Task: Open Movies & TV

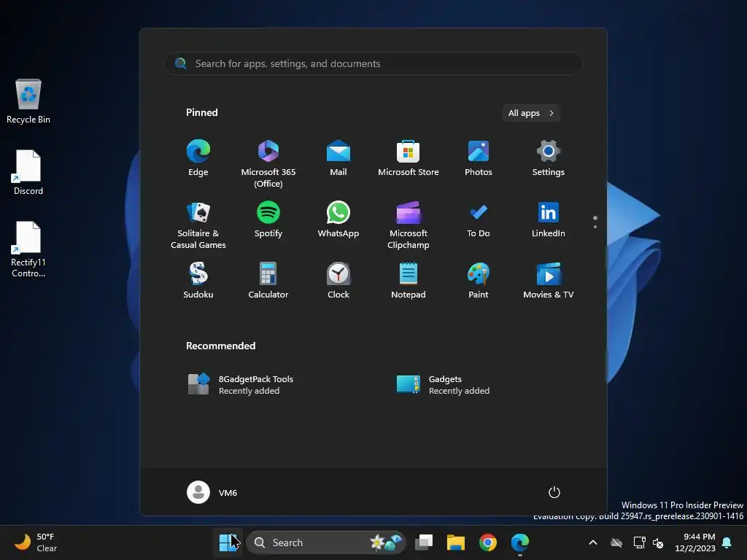Action: click(x=549, y=281)
